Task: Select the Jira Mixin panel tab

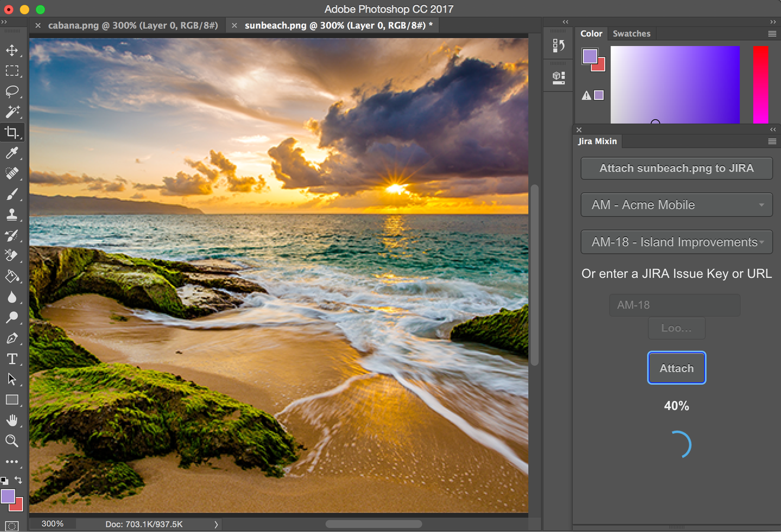Action: (x=598, y=141)
